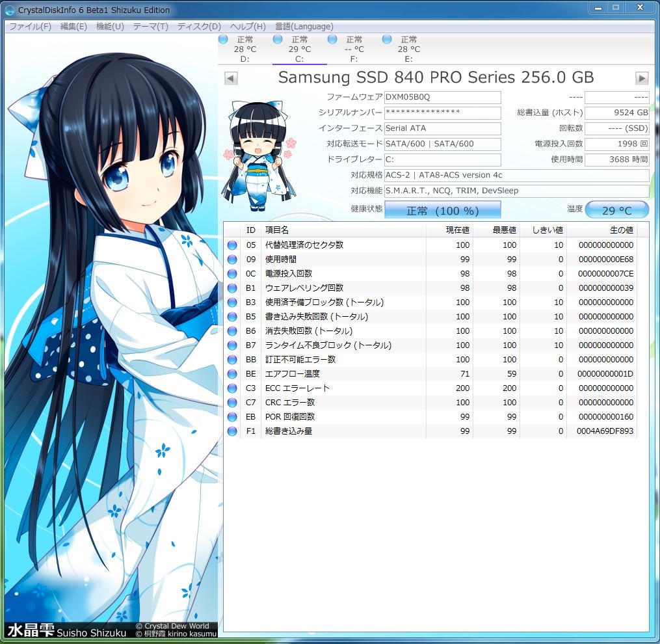
Task: Click raw value 00000000001D
Action: pyautogui.click(x=605, y=373)
